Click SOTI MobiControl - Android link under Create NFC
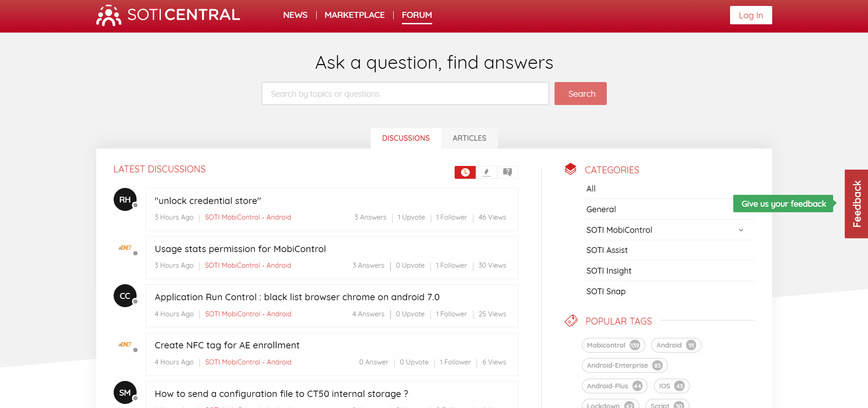Screen dimensions: 868x408 point(248,362)
